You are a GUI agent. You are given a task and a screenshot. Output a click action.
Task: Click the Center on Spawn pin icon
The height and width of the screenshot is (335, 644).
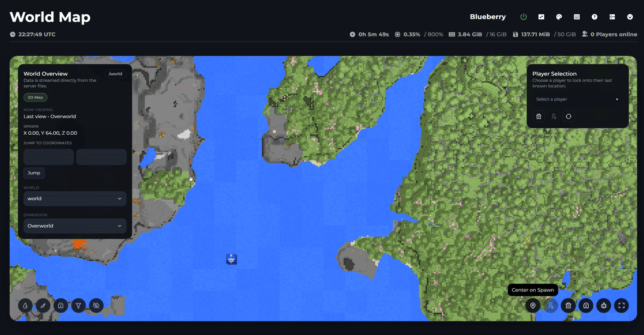point(533,306)
